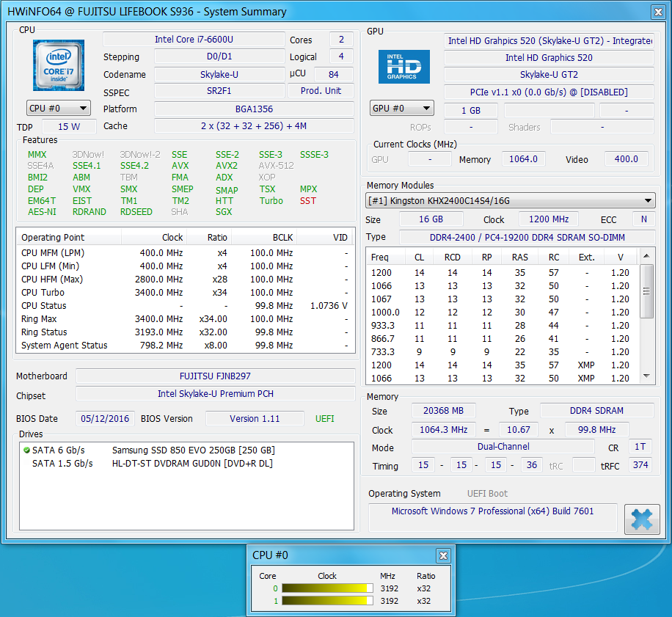The image size is (672, 617).
Task: Click the Intel Core i7 logo
Action: (x=59, y=65)
